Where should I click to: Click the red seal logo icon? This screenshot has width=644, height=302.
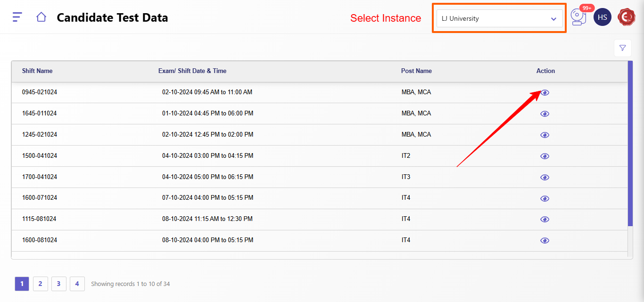click(627, 17)
